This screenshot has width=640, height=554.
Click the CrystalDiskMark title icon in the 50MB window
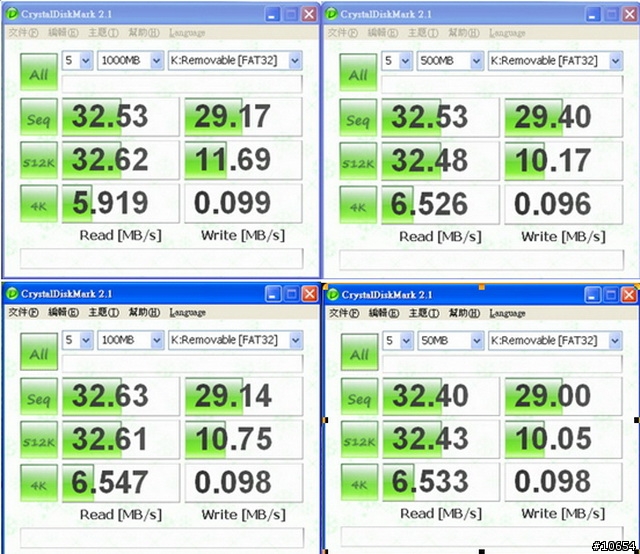(x=333, y=294)
